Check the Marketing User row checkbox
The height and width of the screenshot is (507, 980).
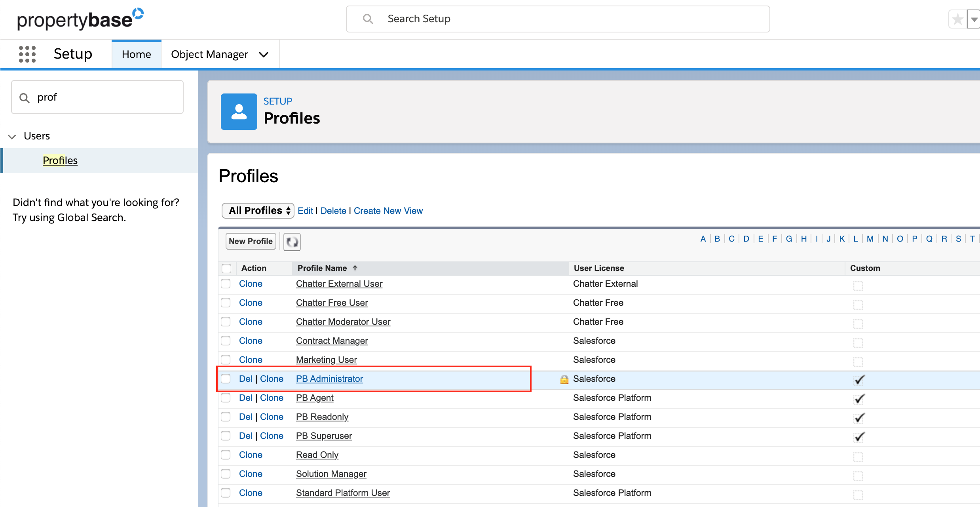(226, 360)
